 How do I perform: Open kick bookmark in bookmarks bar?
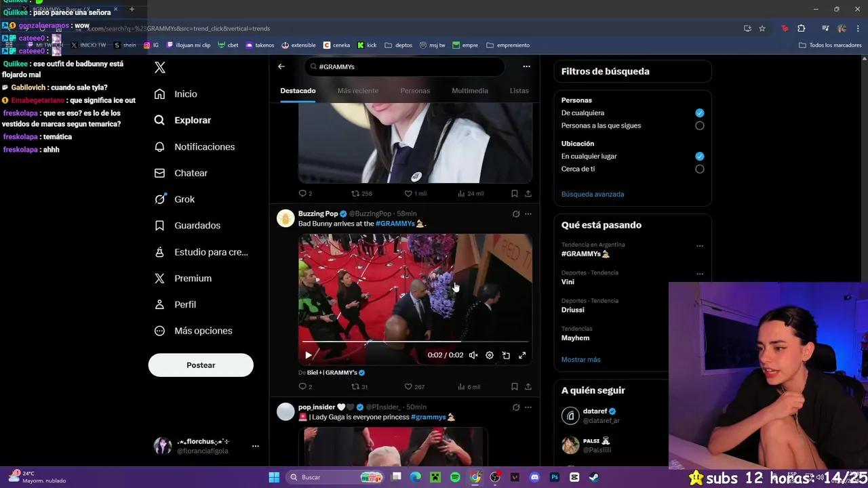(367, 45)
